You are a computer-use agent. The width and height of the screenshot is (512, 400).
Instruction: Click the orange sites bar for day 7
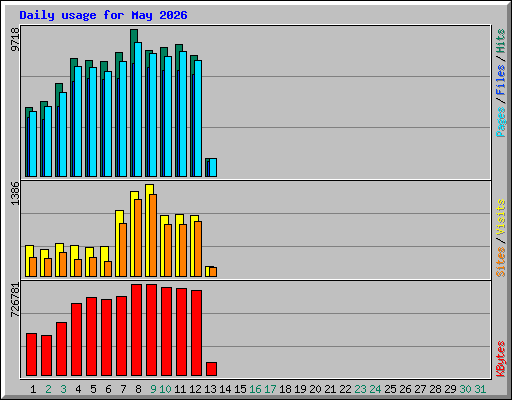123,250
